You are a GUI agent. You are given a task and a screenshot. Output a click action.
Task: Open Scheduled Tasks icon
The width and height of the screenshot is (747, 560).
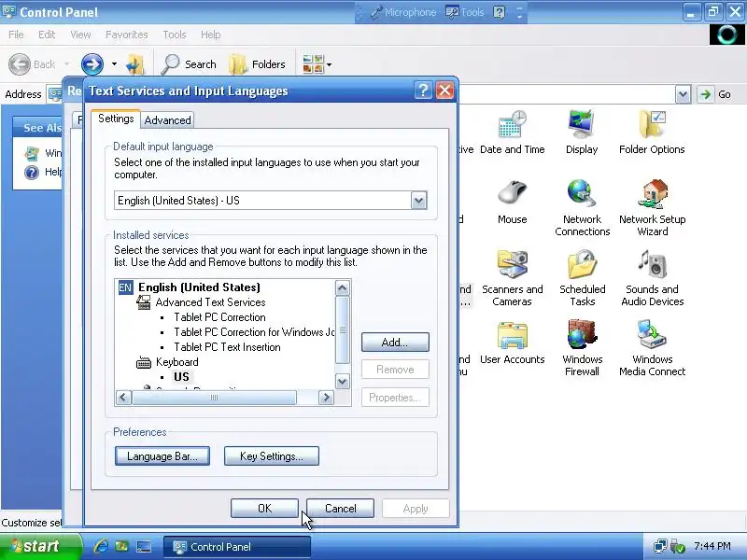(582, 278)
